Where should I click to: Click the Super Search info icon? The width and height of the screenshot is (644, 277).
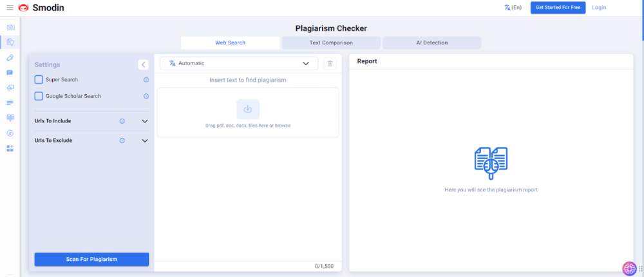[146, 80]
